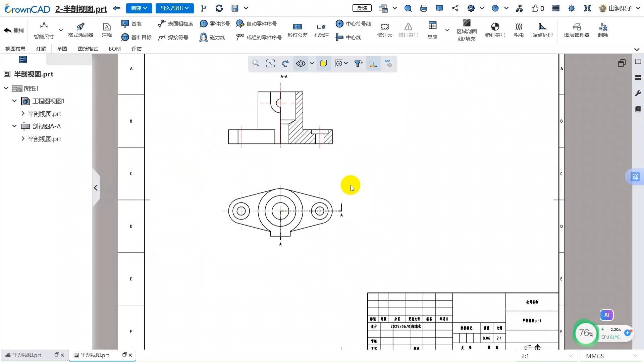Toggle the yellow shaded display mode button
The width and height of the screenshot is (644, 362).
(324, 63)
